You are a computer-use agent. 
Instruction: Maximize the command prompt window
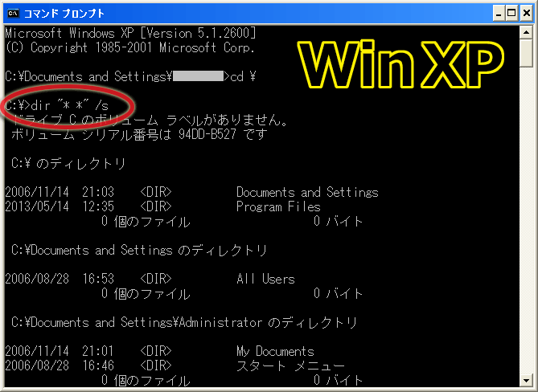tap(511, 14)
